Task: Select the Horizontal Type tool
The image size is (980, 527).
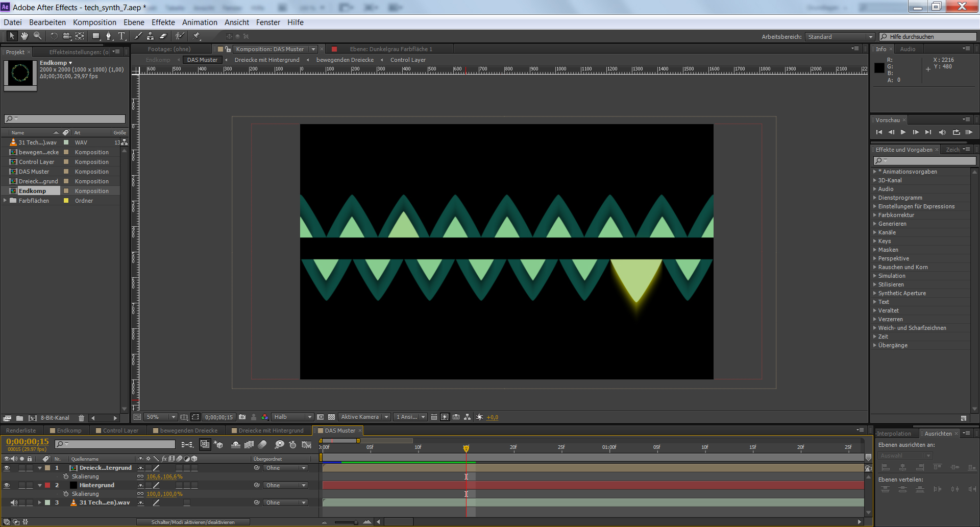Action: point(121,36)
